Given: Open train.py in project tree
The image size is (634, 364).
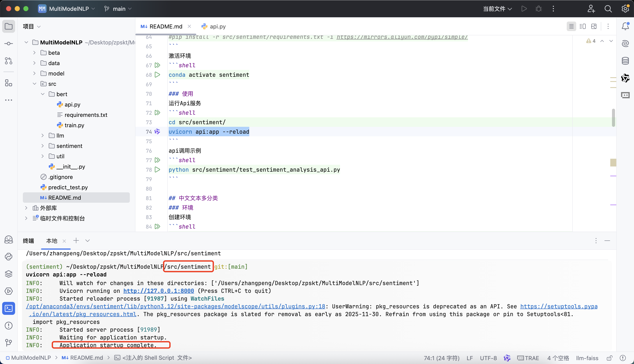Looking at the screenshot, I should [74, 125].
